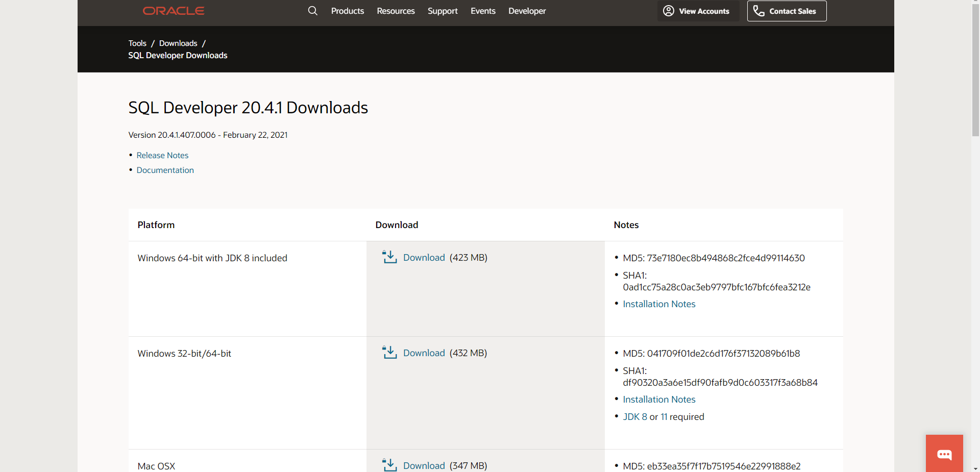980x472 pixels.
Task: Open the JDK 8 link
Action: [x=635, y=417]
